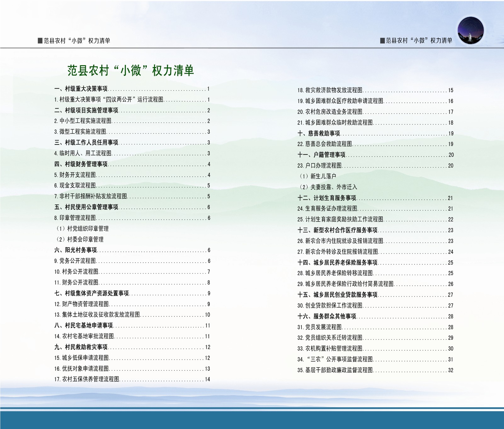504x429 pixels.
Task: Select sub-entry (1)新生儿落户
Action: pos(318,176)
